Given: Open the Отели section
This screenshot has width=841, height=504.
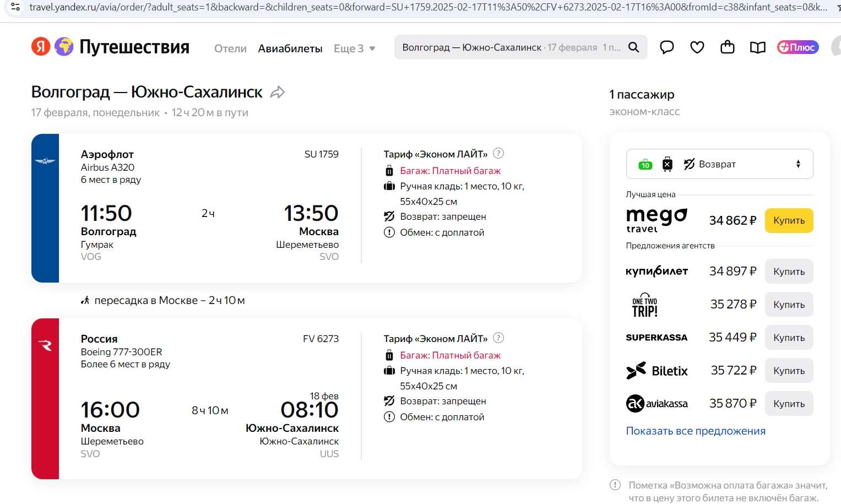Looking at the screenshot, I should (230, 48).
